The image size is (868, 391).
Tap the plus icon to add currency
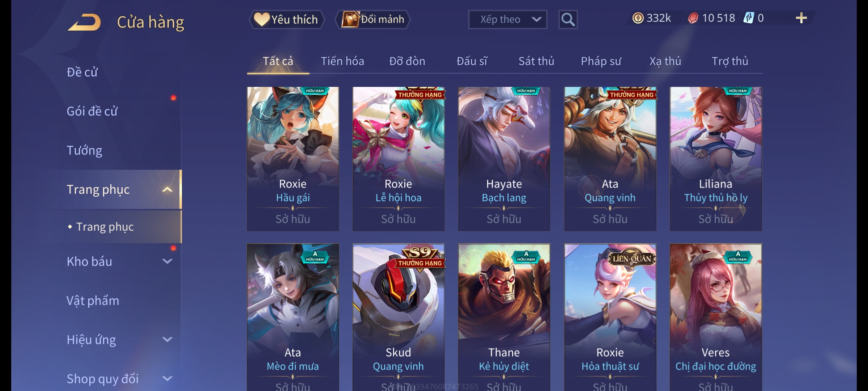[801, 18]
